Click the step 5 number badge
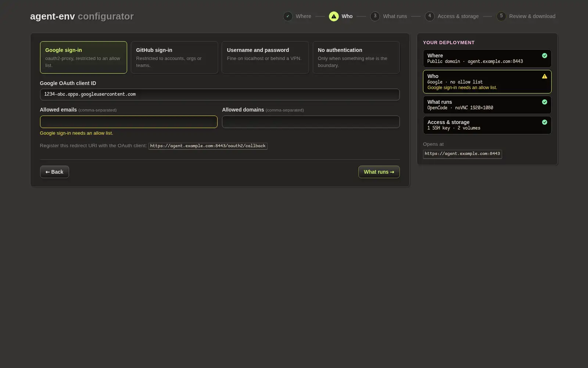The image size is (588, 368). tap(501, 16)
